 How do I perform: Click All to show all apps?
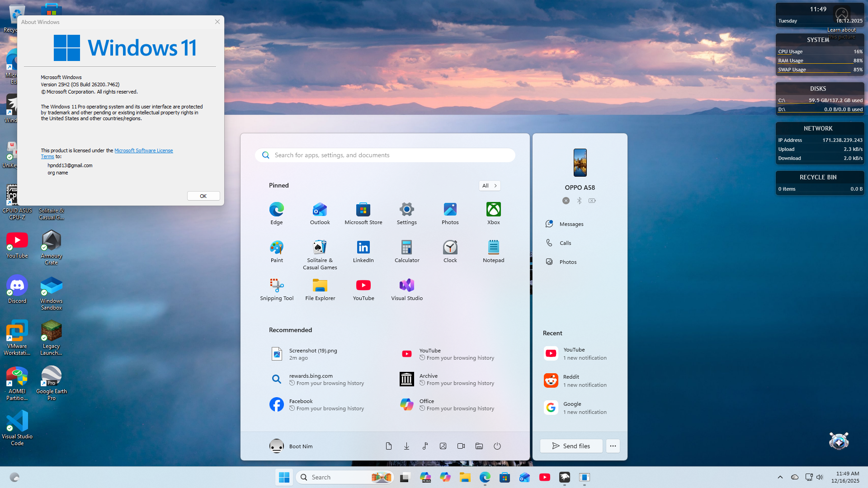point(489,186)
